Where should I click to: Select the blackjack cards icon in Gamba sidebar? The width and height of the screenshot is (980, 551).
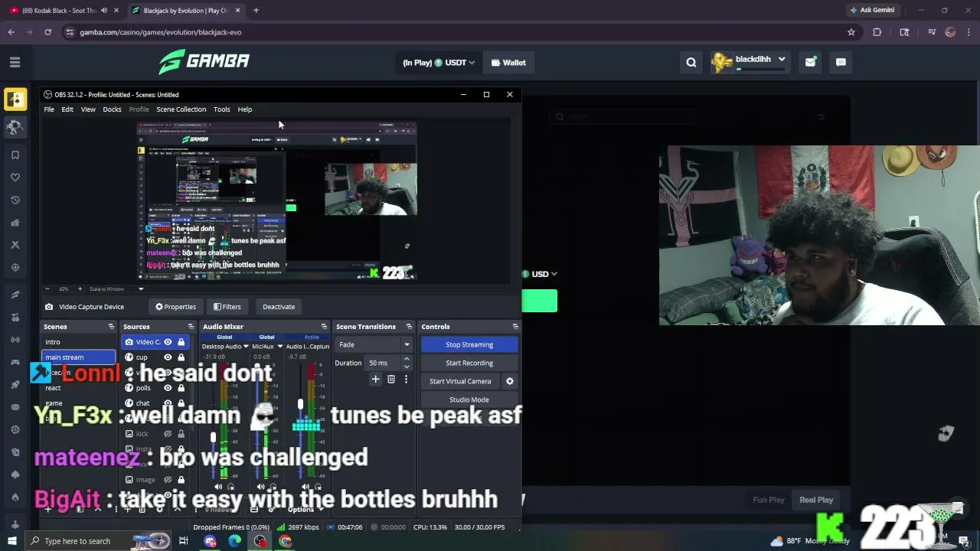coord(15,99)
